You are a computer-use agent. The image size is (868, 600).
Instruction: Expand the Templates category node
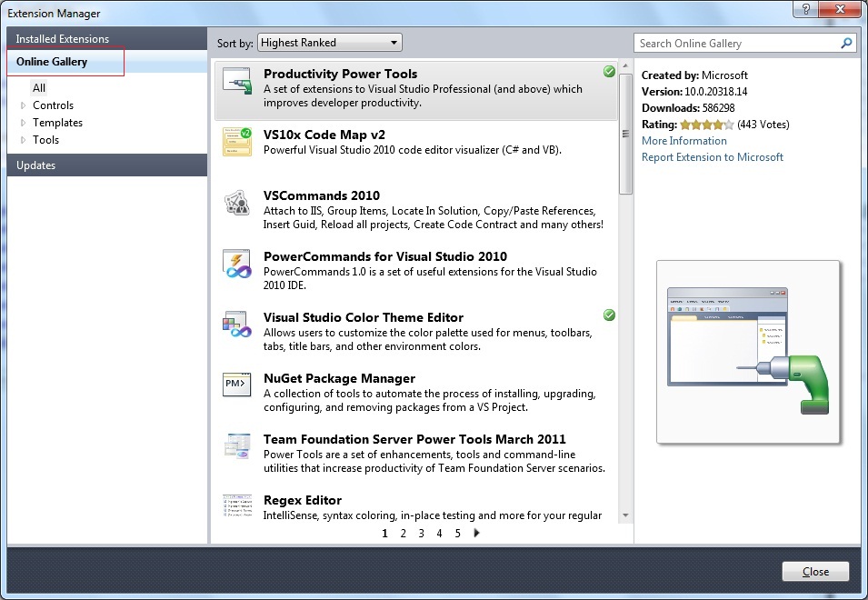coord(24,123)
